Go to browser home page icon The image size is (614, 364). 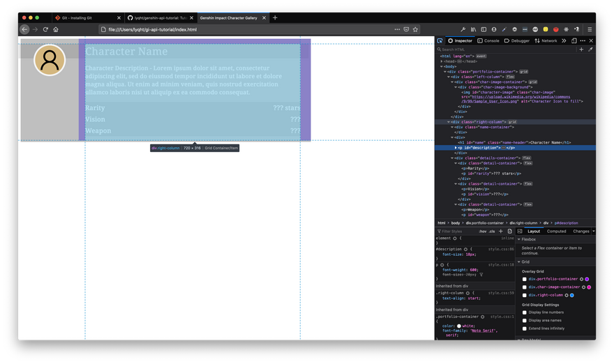point(56,30)
